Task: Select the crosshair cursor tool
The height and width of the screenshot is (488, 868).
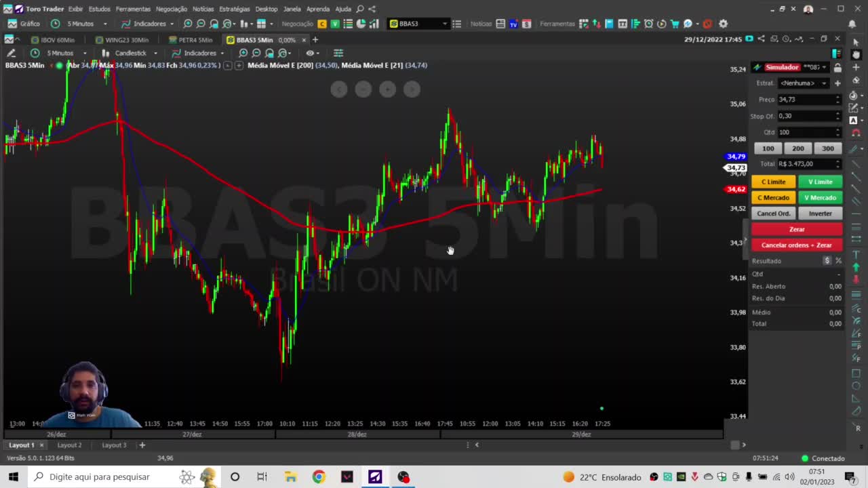Action: tap(856, 68)
